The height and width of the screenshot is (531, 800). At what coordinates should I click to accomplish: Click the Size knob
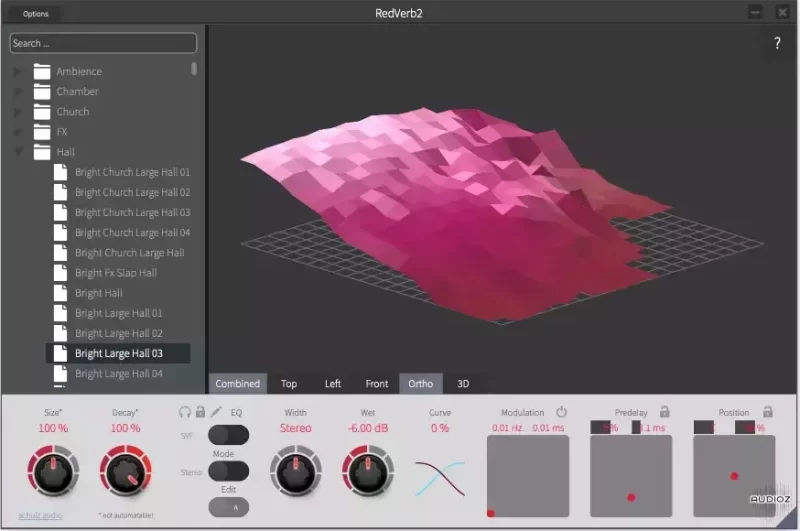pyautogui.click(x=53, y=471)
